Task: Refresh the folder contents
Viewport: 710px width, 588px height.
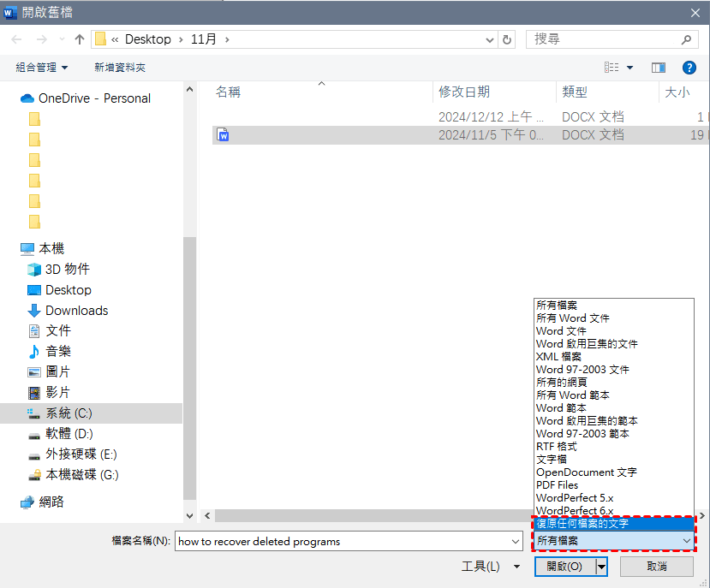Action: click(x=507, y=40)
